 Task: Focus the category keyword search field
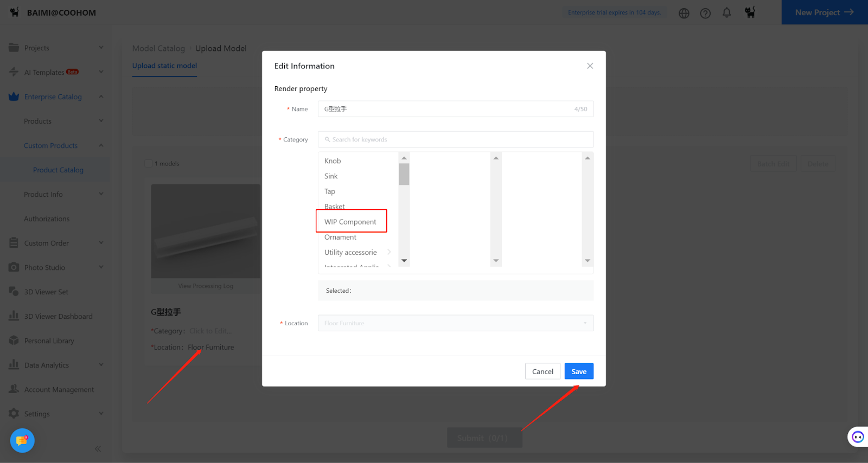tap(456, 139)
